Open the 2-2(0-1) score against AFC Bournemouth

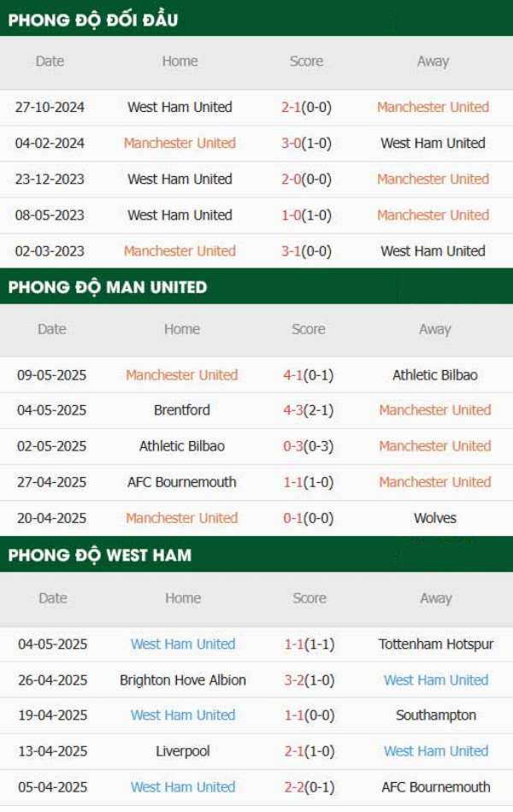(310, 787)
